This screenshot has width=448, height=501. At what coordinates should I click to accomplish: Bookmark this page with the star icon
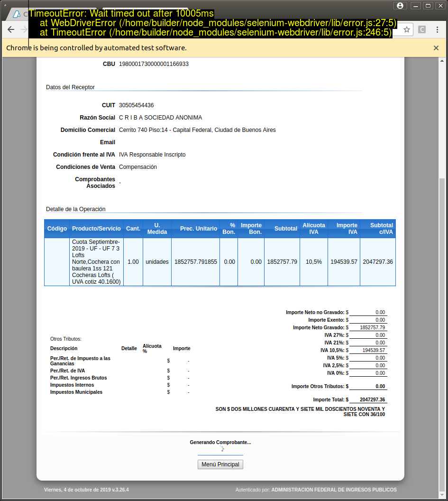click(x=406, y=30)
